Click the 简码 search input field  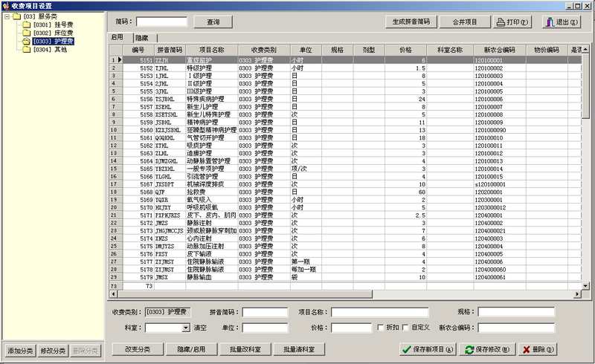click(161, 22)
